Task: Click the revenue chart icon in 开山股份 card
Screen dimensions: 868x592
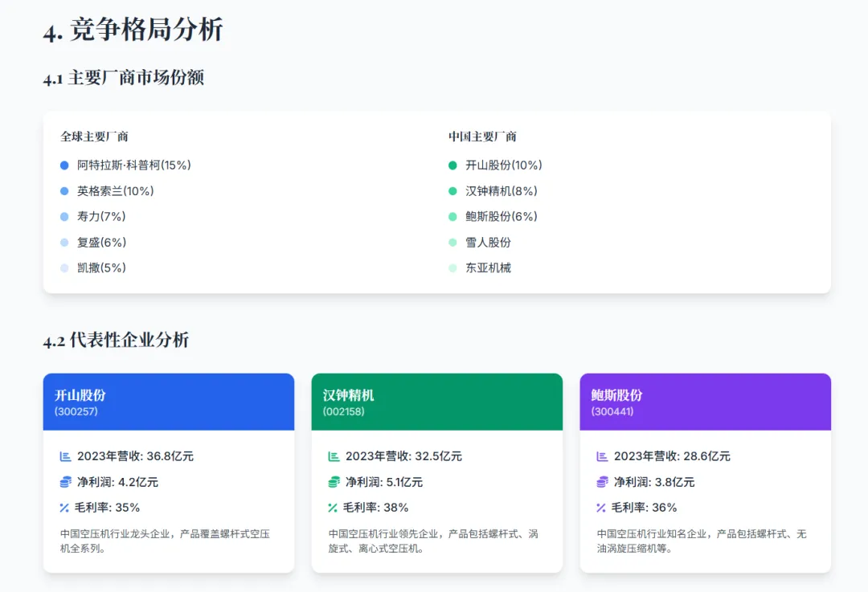Action: (65, 456)
